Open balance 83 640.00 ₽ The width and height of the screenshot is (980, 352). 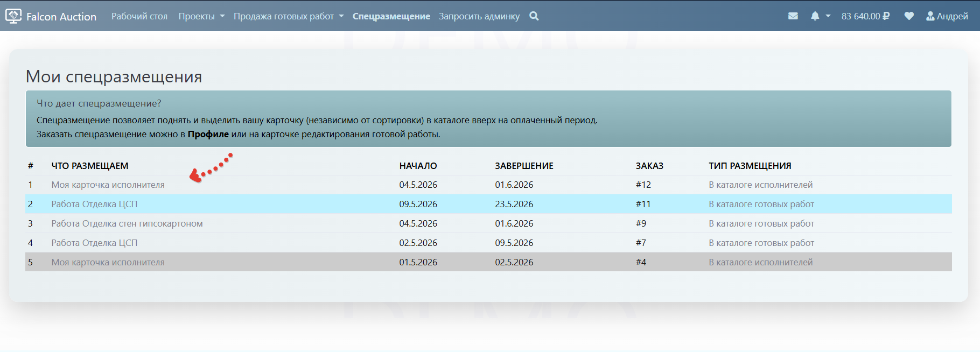(x=865, y=16)
